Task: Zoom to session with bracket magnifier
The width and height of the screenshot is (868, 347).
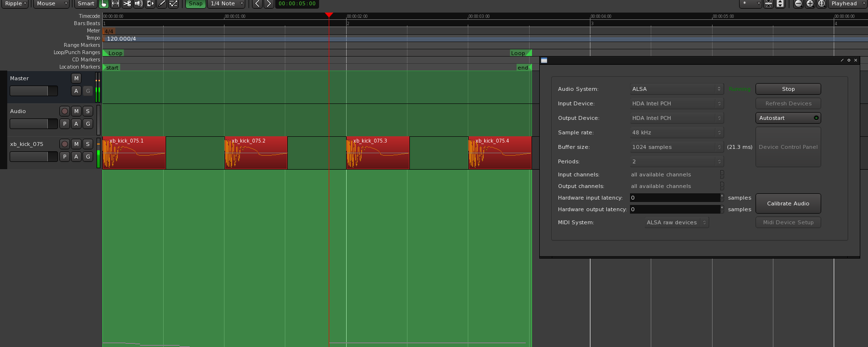Action: tap(822, 4)
